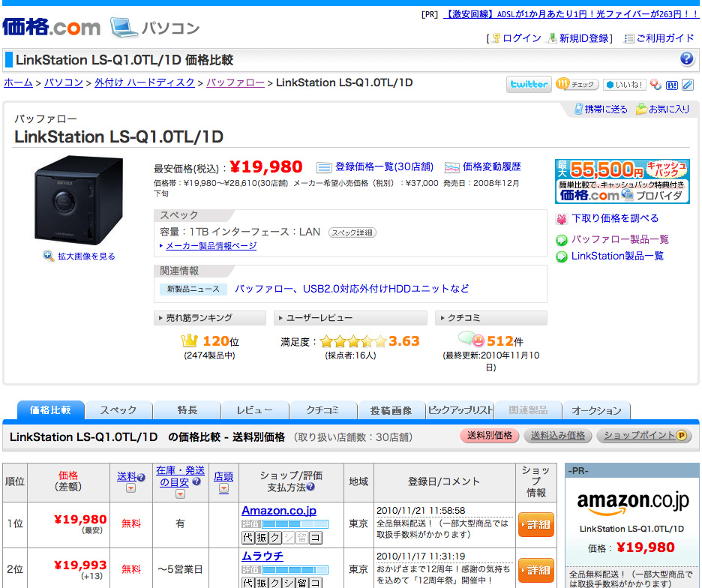Expand the 売れ筋ランキング section header
The height and width of the screenshot is (588, 702).
point(210,318)
